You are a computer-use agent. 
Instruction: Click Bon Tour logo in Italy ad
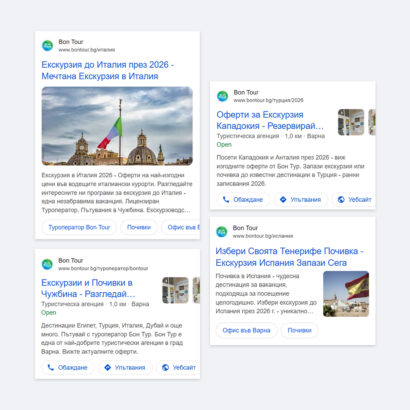47,46
